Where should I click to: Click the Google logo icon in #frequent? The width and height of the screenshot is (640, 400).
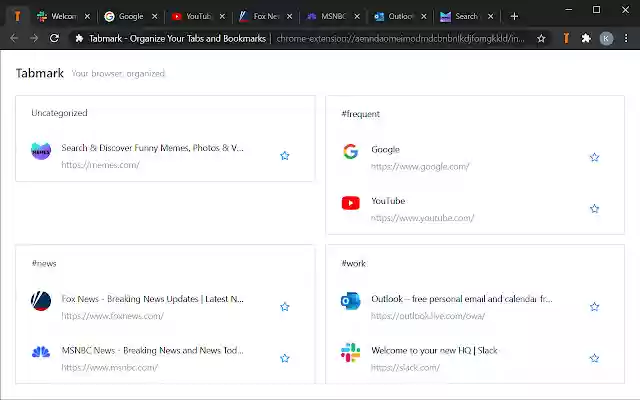pos(350,152)
